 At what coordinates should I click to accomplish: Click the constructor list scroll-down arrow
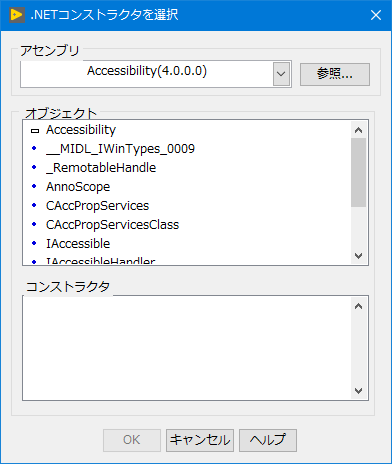tap(359, 390)
